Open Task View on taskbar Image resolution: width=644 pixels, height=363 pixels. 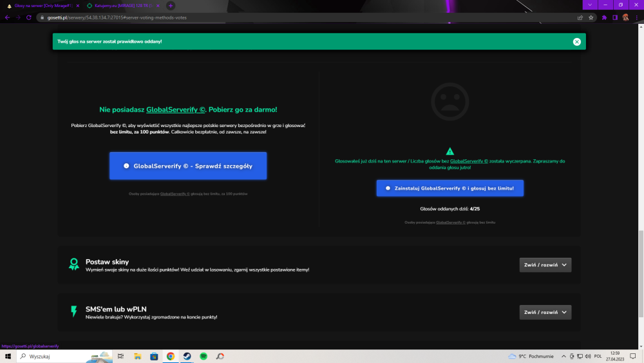[x=120, y=357]
